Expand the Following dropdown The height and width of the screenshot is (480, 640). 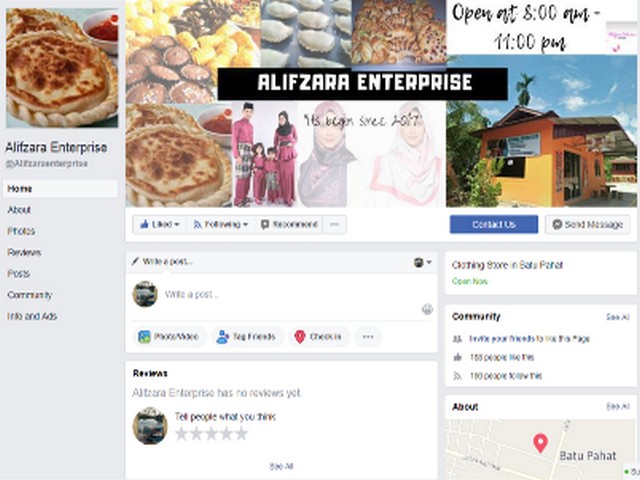coord(221,224)
